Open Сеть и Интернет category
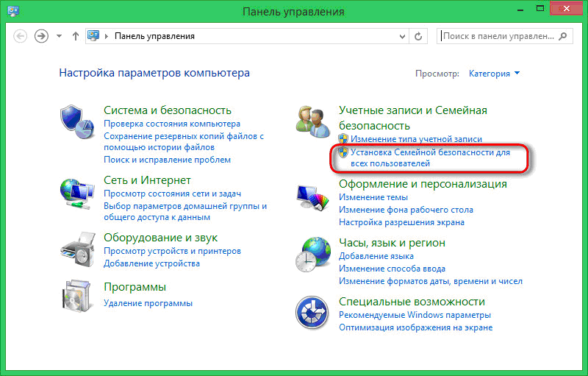 147,180
